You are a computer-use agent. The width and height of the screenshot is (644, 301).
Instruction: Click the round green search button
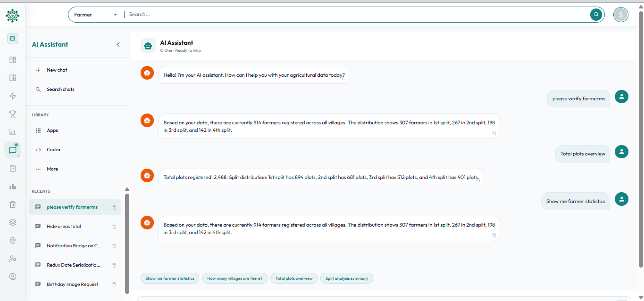596,15
